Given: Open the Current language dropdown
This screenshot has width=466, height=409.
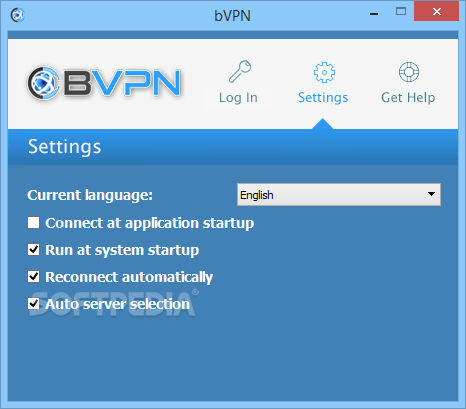Looking at the screenshot, I should tap(339, 194).
